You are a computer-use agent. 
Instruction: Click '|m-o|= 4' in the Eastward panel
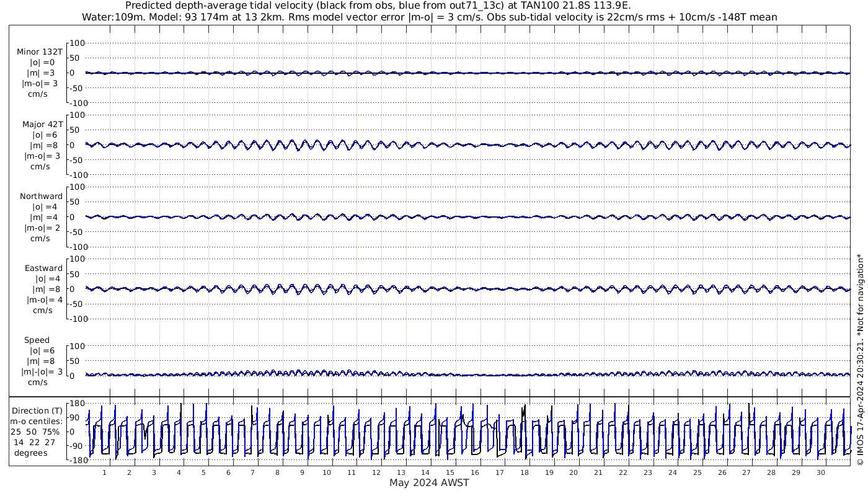tap(45, 299)
